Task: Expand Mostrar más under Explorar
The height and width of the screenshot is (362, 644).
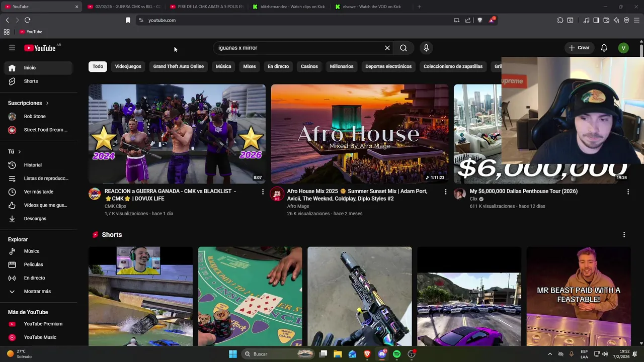Action: (39, 291)
